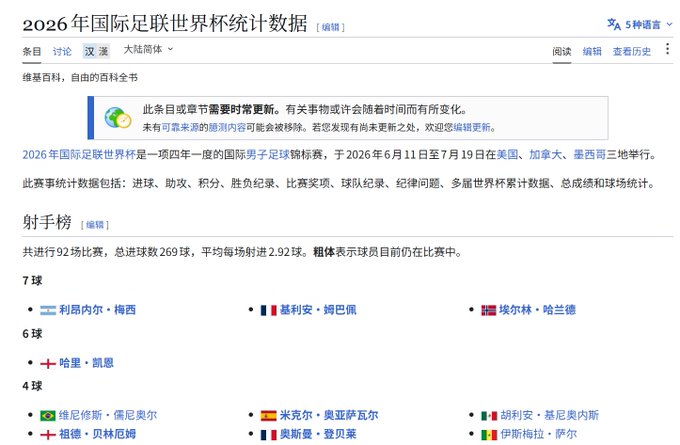
Task: Open the 臆测内容 link
Action: (227, 127)
